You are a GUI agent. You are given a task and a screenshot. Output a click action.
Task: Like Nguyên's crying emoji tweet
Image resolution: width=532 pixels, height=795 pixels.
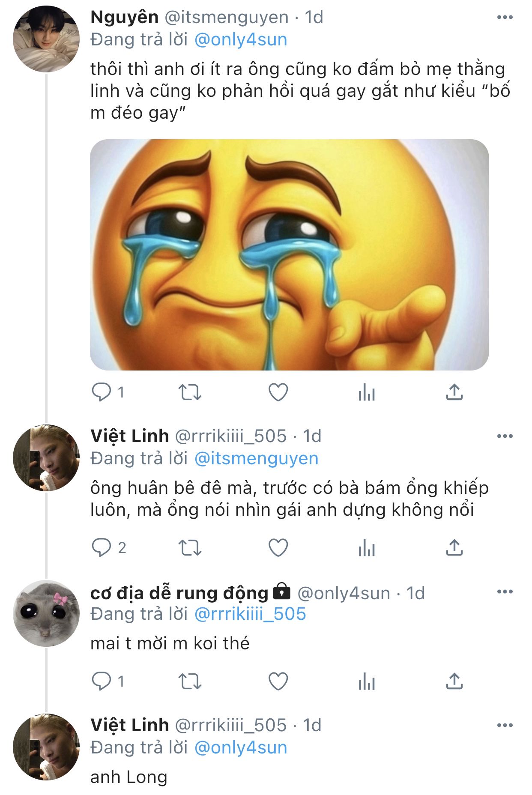coord(278,392)
